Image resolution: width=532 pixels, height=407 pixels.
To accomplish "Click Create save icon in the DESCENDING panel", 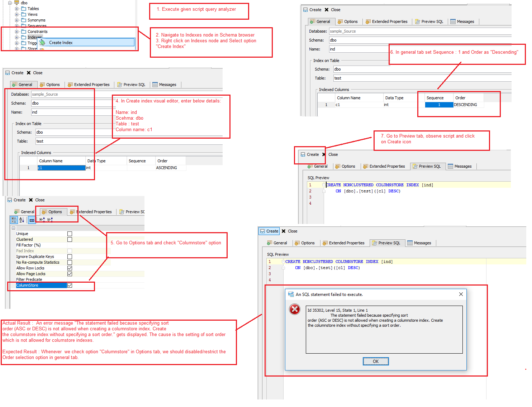I will (305, 10).
